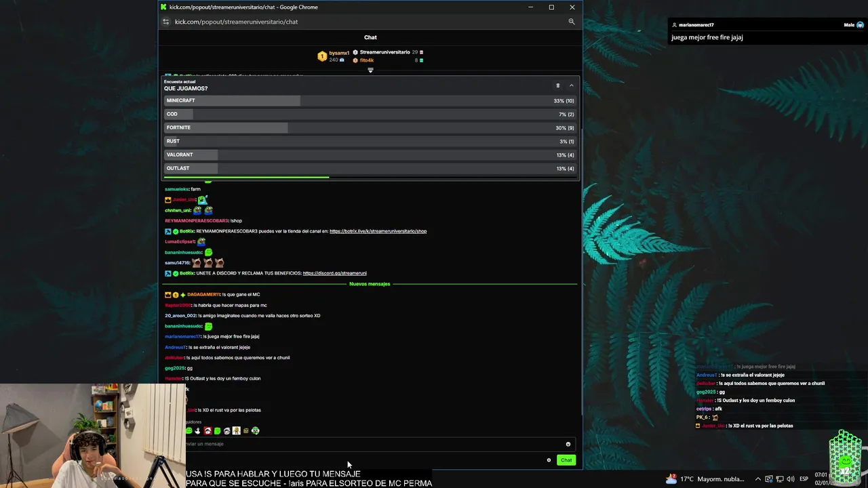Vote for OUTLAST in the poll
868x488 pixels.
(370, 168)
